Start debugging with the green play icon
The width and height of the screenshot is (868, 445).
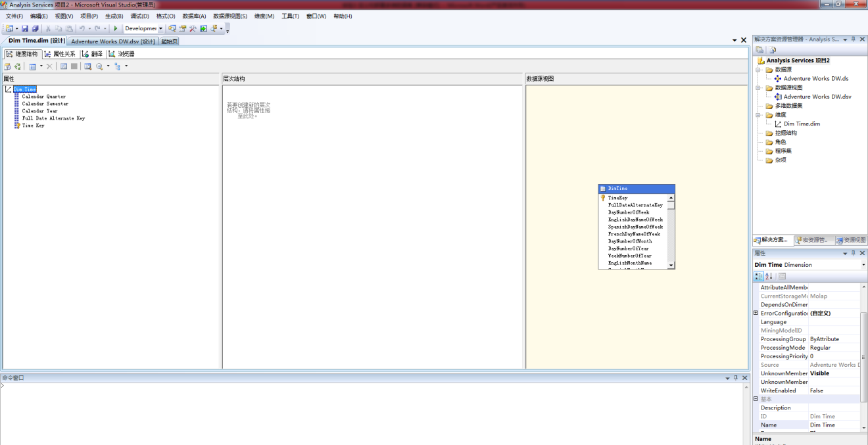coord(115,28)
